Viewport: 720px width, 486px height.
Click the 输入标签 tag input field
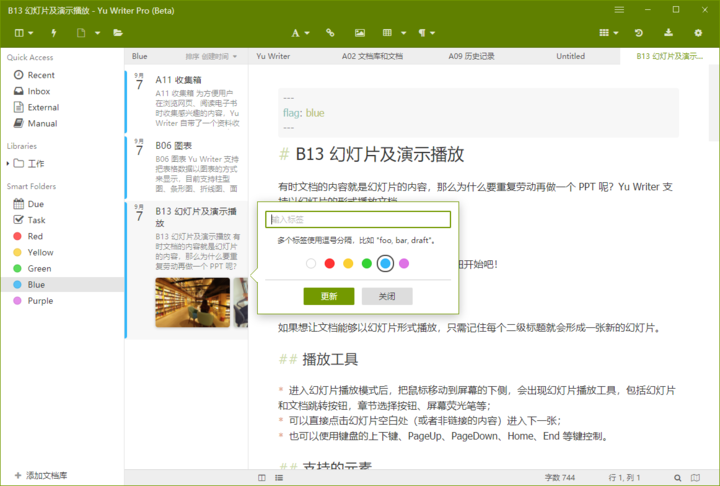[x=358, y=219]
